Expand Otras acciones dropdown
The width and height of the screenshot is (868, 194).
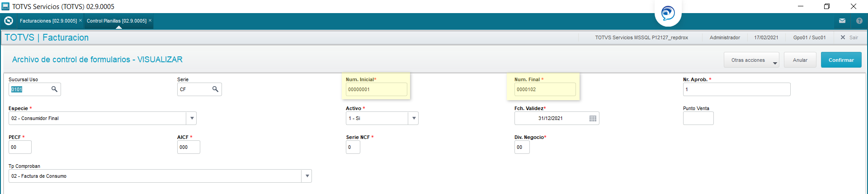[x=751, y=60]
